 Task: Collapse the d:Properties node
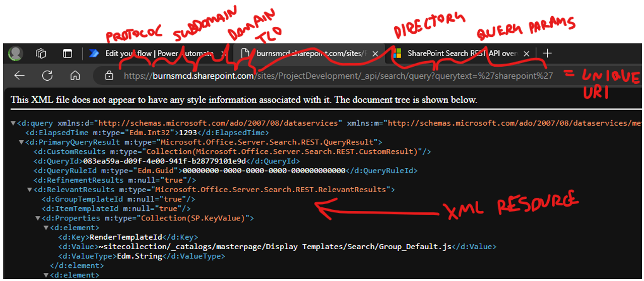[37, 218]
